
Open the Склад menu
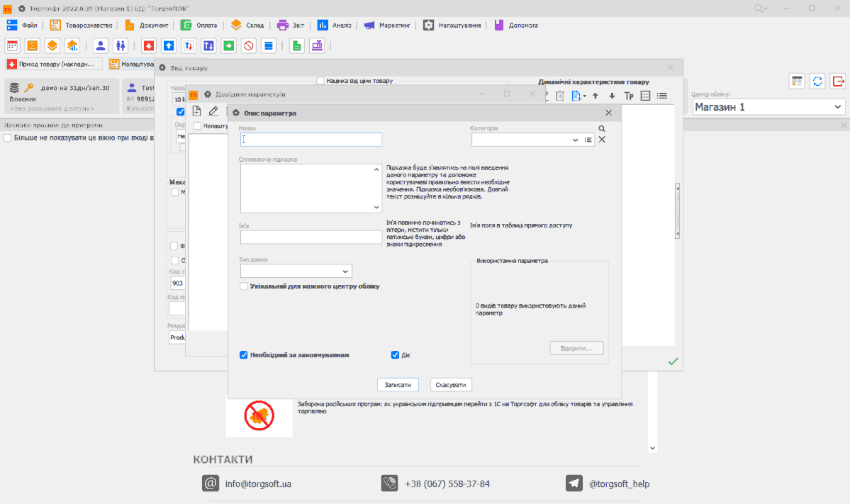(x=247, y=25)
